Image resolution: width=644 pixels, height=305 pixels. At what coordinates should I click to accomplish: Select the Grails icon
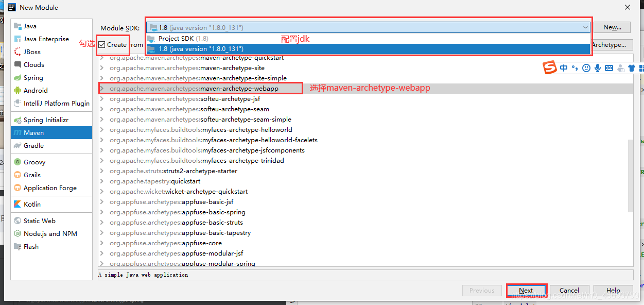(x=18, y=175)
